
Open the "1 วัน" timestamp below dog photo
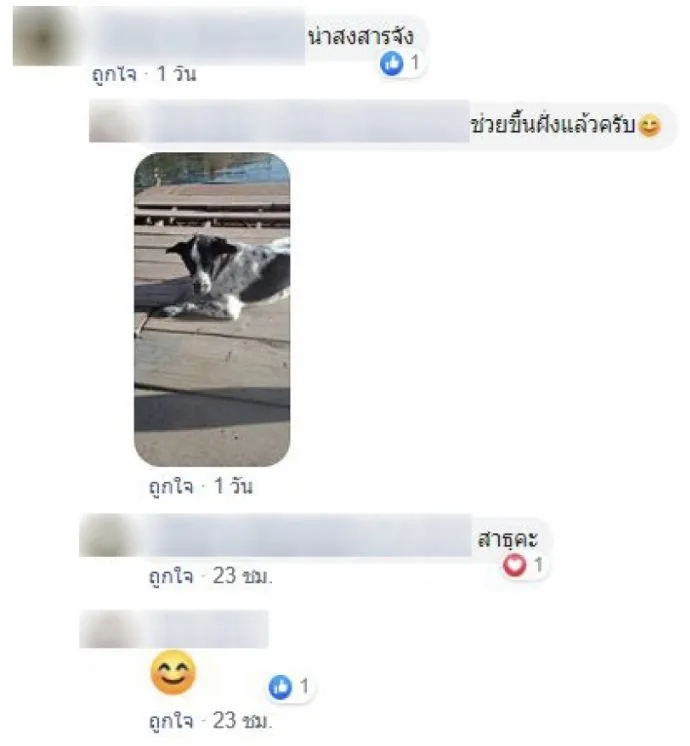click(x=233, y=486)
